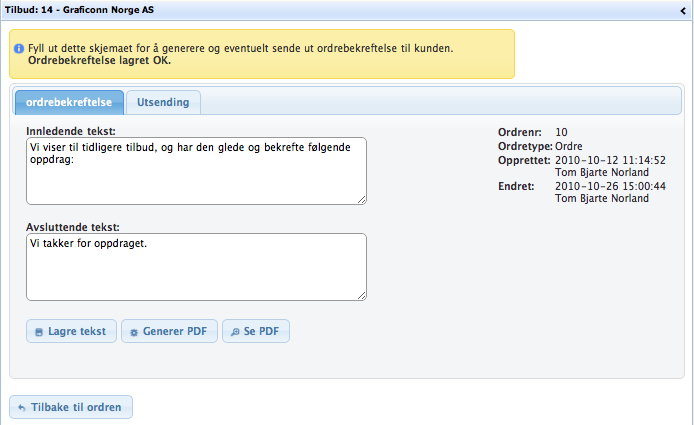This screenshot has width=694, height=425.
Task: Collapse the Tilbud panel with header arrow
Action: click(x=681, y=8)
